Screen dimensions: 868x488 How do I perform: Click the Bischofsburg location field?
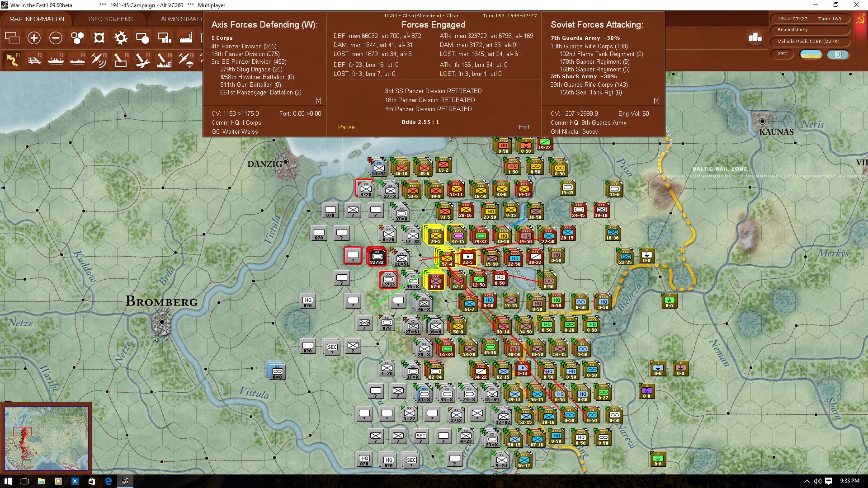pyautogui.click(x=809, y=30)
